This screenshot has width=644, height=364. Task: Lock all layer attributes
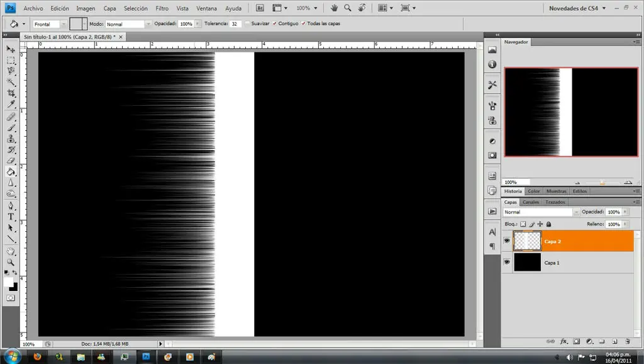pos(548,224)
